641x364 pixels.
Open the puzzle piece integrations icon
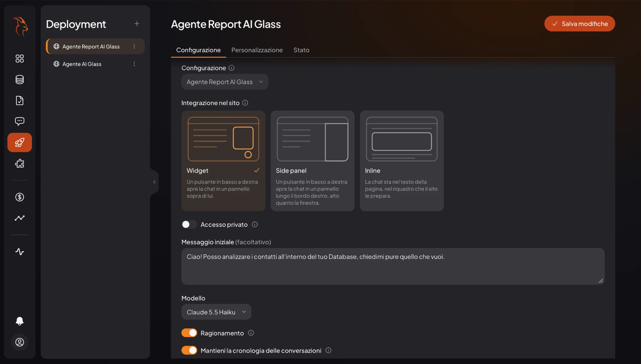click(x=20, y=163)
